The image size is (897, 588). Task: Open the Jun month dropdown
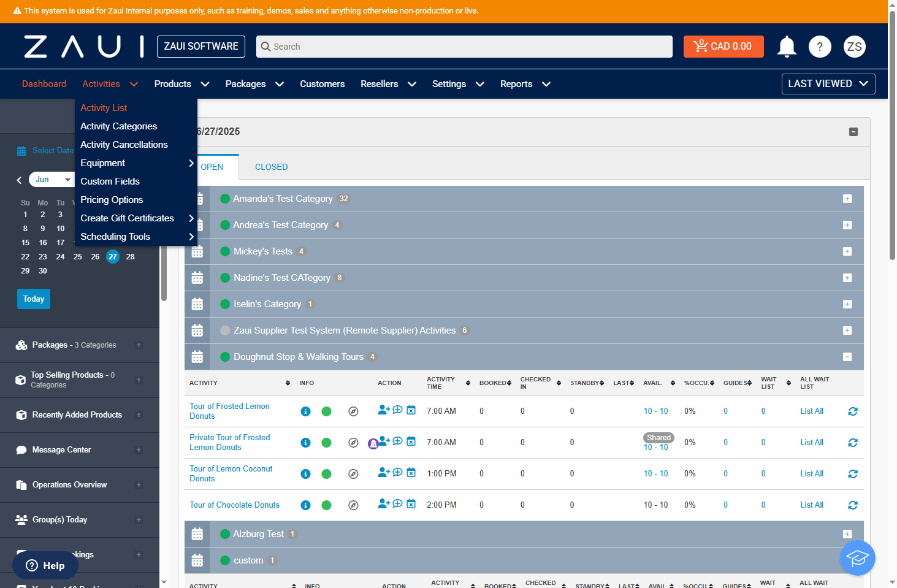[52, 180]
